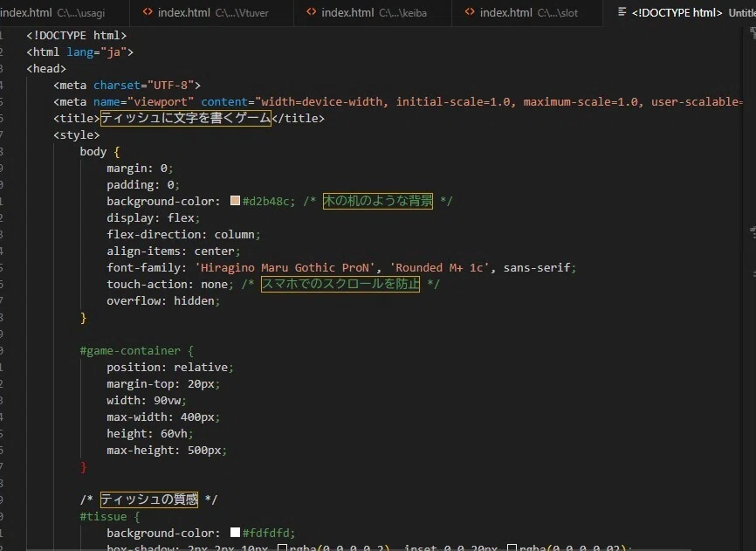756x551 pixels.
Task: Click the HTML file icon on the slot tab
Action: pyautogui.click(x=470, y=12)
